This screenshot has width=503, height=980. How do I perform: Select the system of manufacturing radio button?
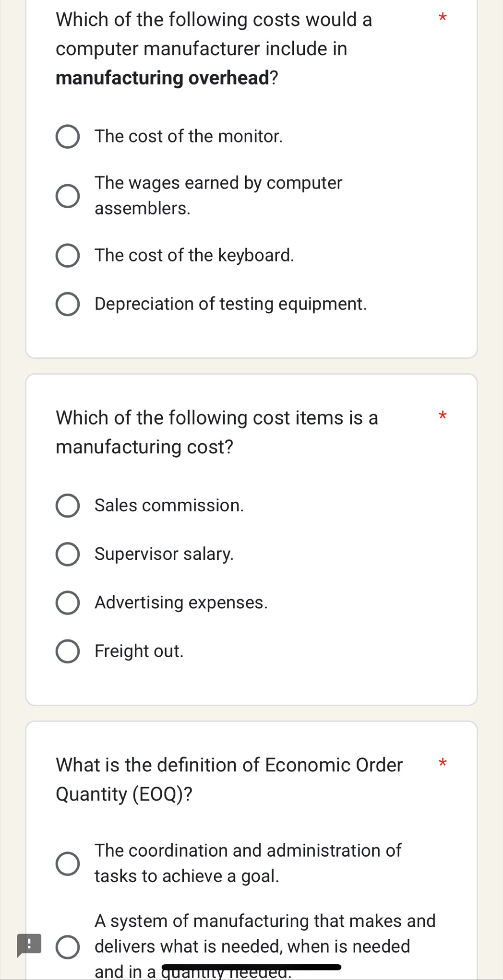coord(68,946)
